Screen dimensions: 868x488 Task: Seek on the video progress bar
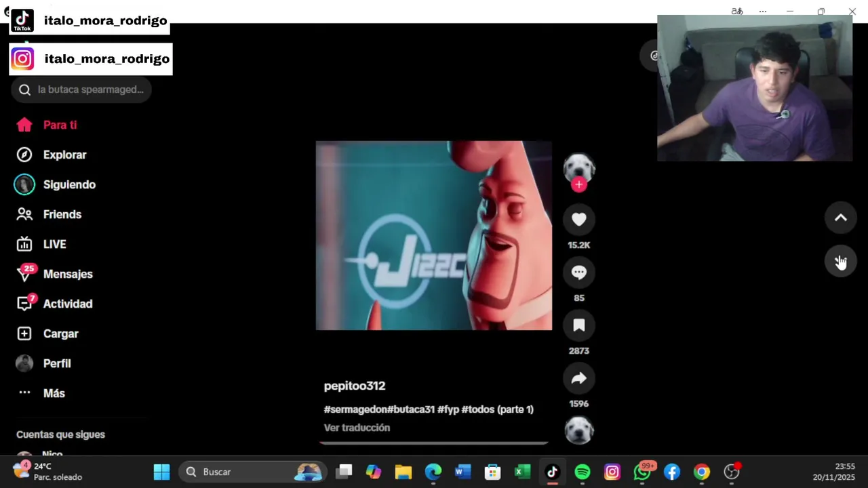click(434, 443)
